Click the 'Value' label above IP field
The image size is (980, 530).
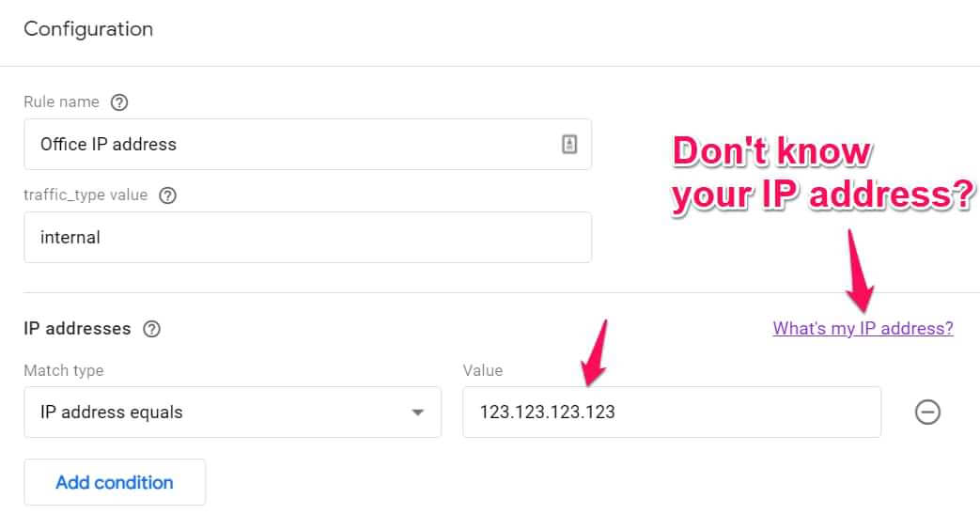482,370
